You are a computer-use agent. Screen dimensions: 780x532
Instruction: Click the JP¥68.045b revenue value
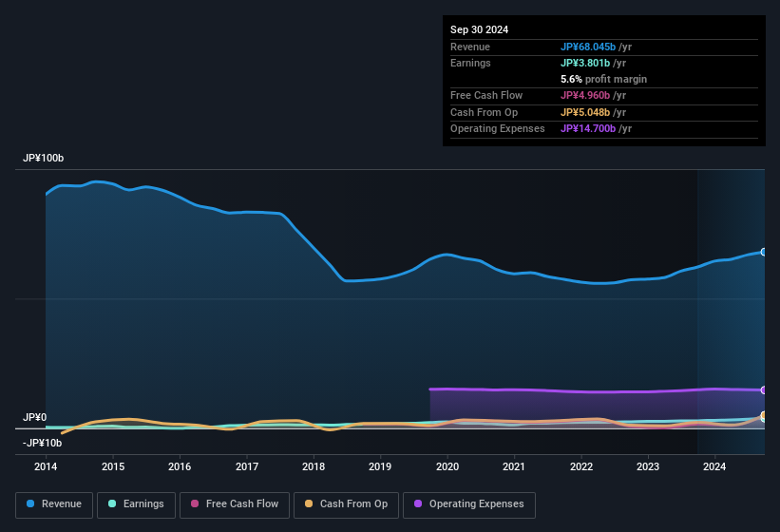coord(588,47)
